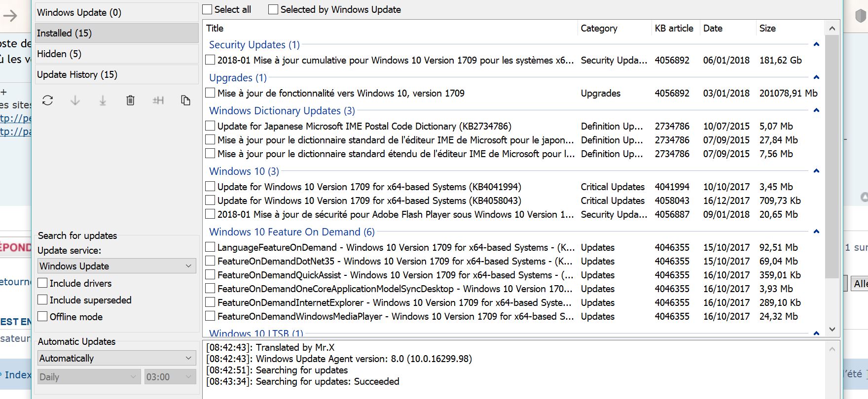Select the LanguageFeatureOnDemand update row
This screenshot has height=399, width=868.
click(513, 247)
